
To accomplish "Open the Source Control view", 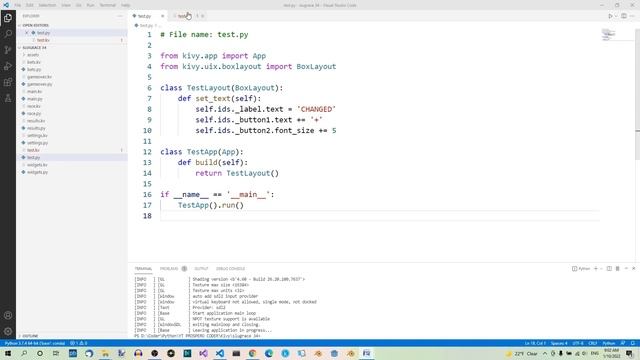I will (x=8, y=50).
